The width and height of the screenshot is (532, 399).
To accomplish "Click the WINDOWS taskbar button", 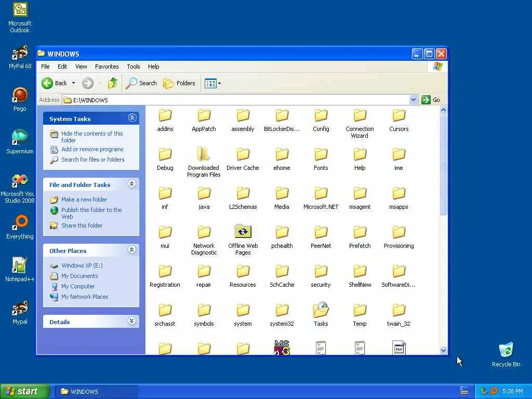I will tap(97, 392).
